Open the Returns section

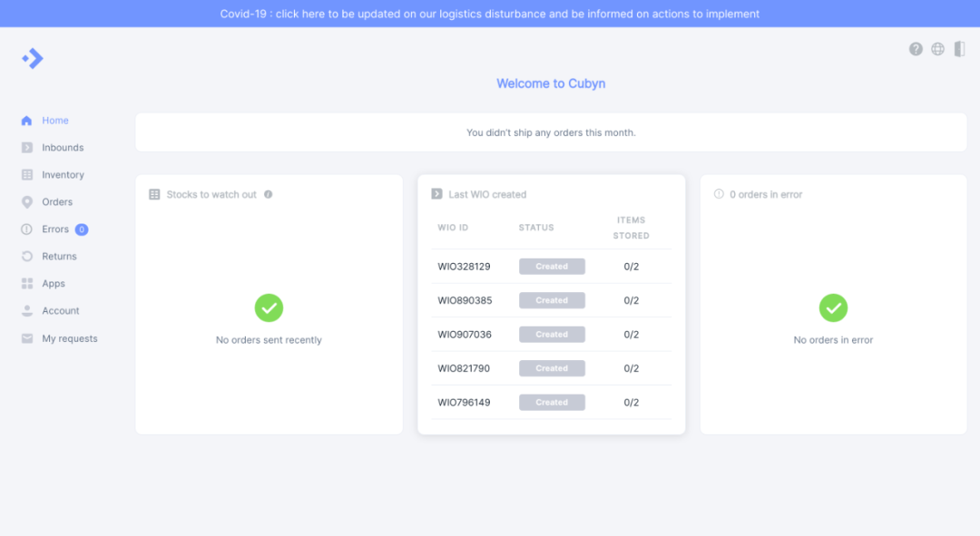[x=59, y=256]
